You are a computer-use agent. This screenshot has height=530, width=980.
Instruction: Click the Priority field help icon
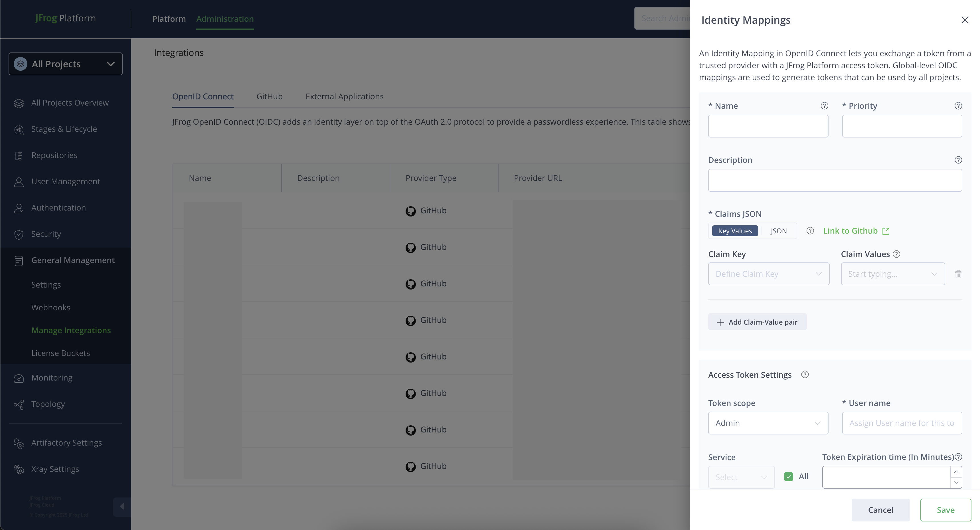pos(958,106)
